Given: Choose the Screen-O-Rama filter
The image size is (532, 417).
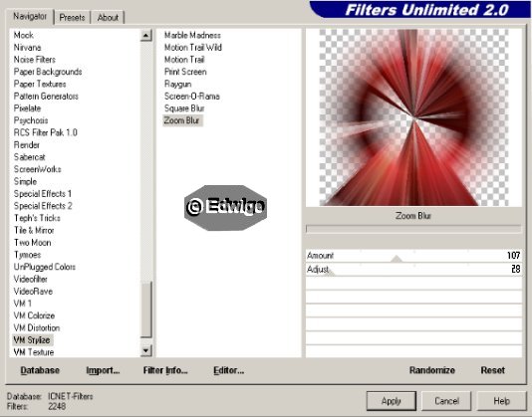Looking at the screenshot, I should click(x=192, y=96).
